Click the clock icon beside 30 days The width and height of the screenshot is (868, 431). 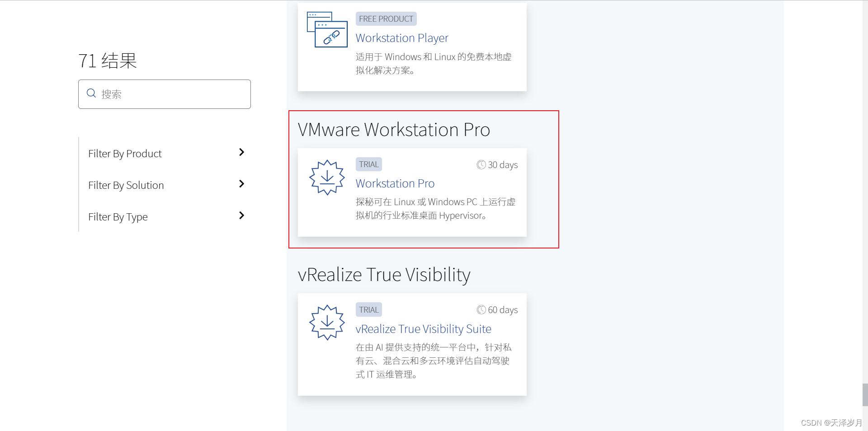(x=481, y=165)
